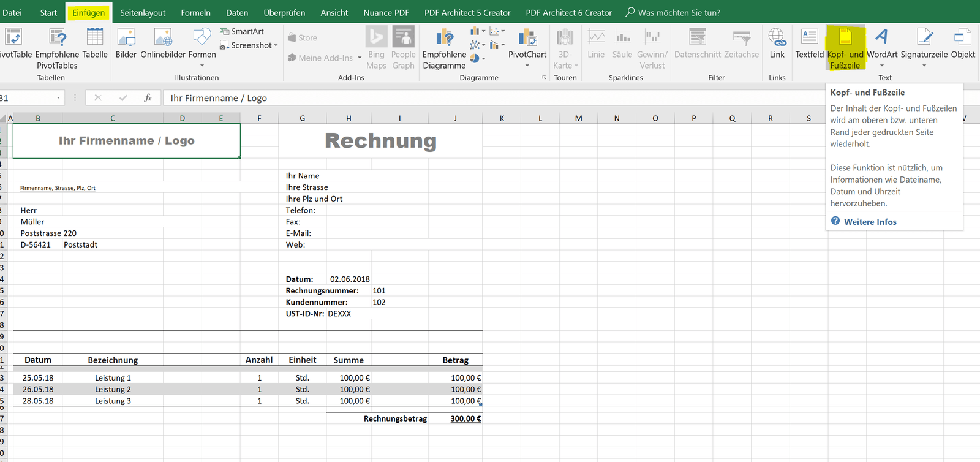Switch to the Start tab
The height and width of the screenshot is (462, 980).
click(48, 12)
